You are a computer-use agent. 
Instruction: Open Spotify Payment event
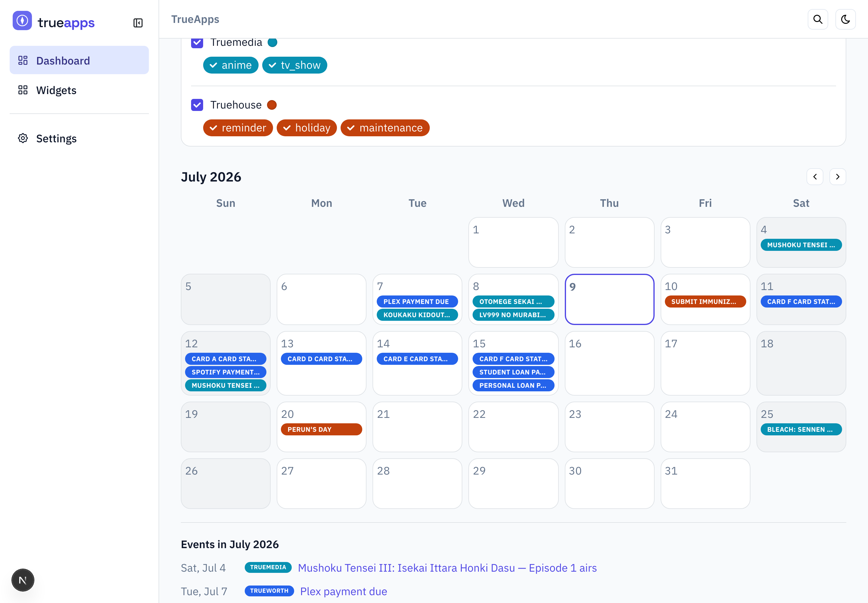pyautogui.click(x=225, y=372)
